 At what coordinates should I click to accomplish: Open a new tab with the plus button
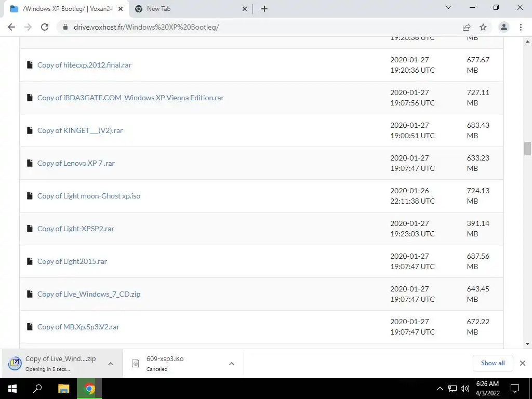[x=264, y=9]
